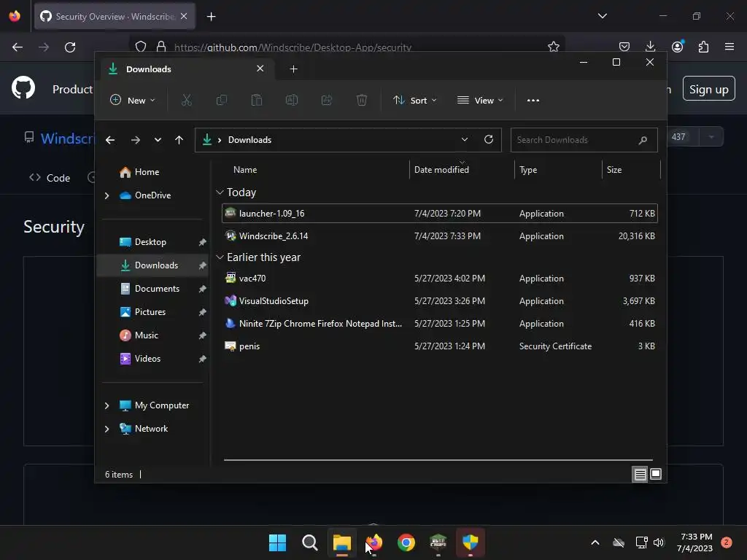This screenshot has width=747, height=560.
Task: Open the View dropdown
Action: pos(480,100)
